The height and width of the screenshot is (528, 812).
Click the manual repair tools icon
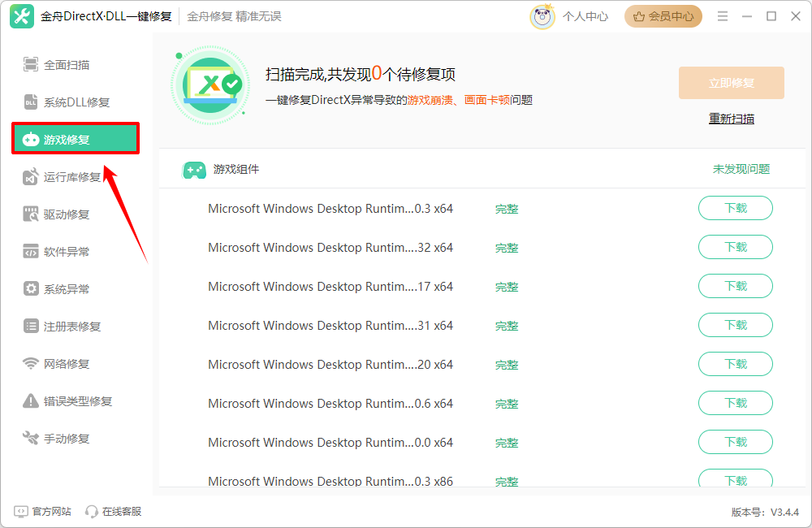pos(31,439)
